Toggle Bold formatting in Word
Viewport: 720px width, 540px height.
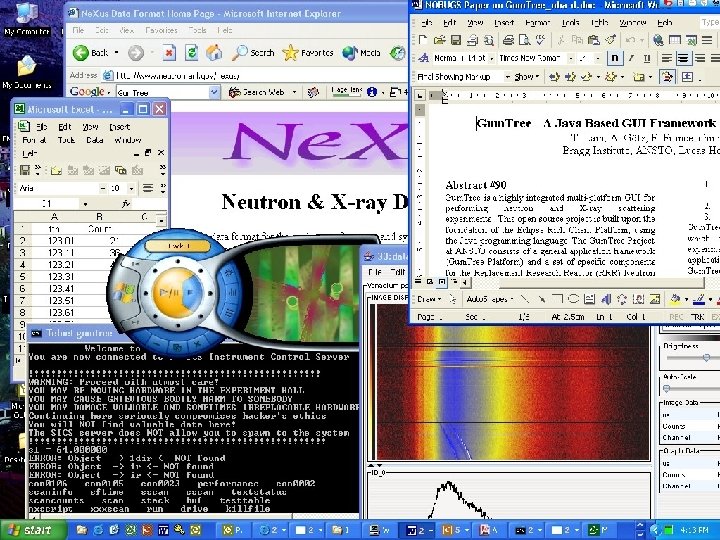[x=614, y=58]
